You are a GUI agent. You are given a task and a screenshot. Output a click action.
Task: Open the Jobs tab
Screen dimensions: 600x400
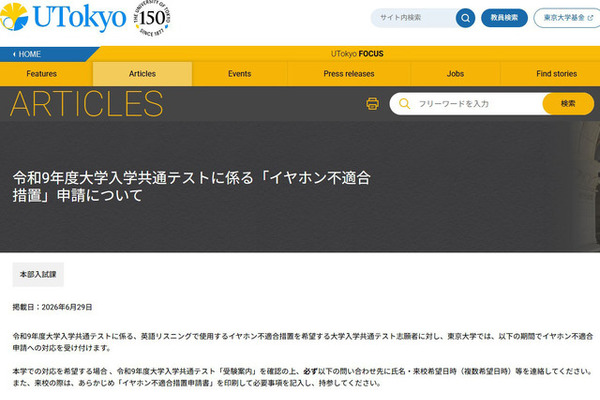pos(455,74)
